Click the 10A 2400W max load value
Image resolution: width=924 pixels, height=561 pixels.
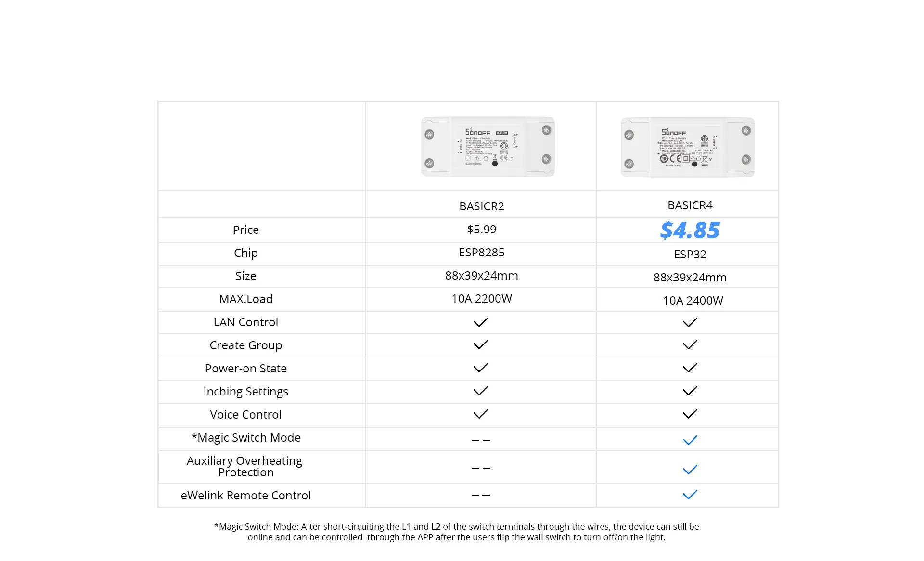[x=693, y=301]
